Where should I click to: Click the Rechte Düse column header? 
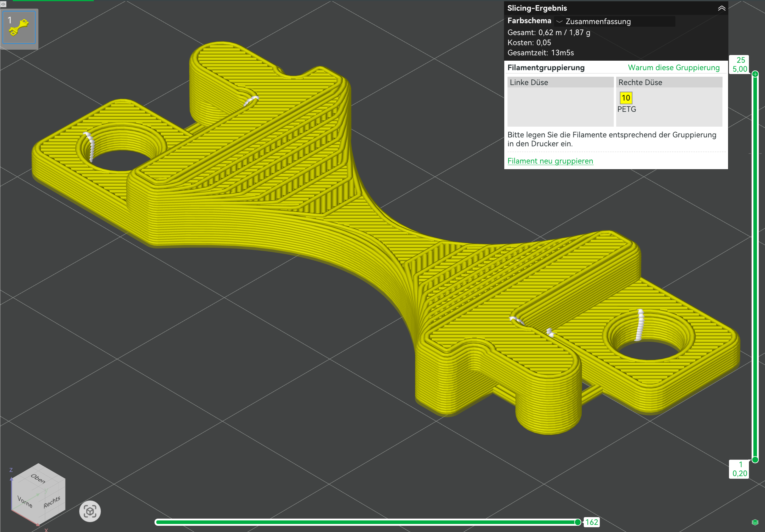coord(669,82)
